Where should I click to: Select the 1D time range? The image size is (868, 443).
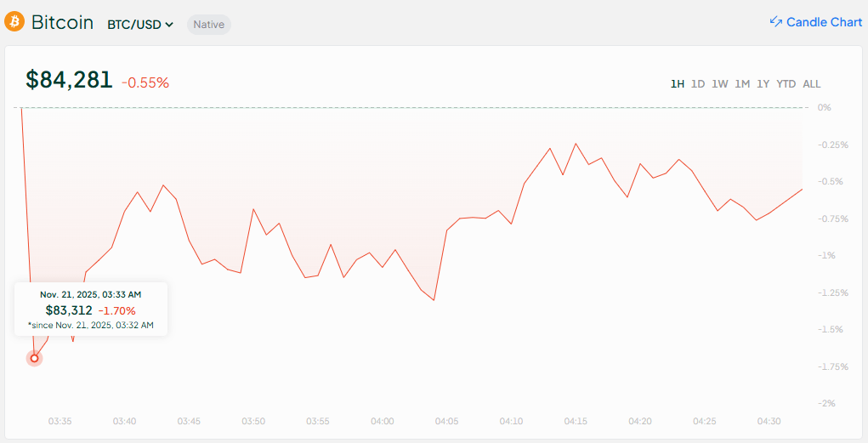[698, 83]
